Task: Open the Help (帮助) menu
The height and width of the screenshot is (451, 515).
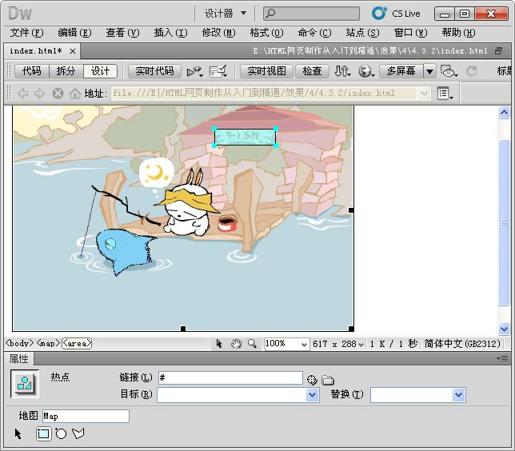Action: pos(458,33)
